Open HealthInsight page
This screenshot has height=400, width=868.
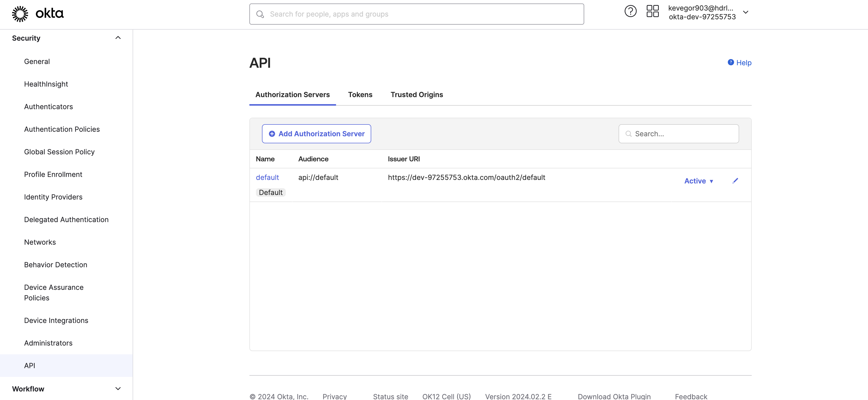coord(46,84)
